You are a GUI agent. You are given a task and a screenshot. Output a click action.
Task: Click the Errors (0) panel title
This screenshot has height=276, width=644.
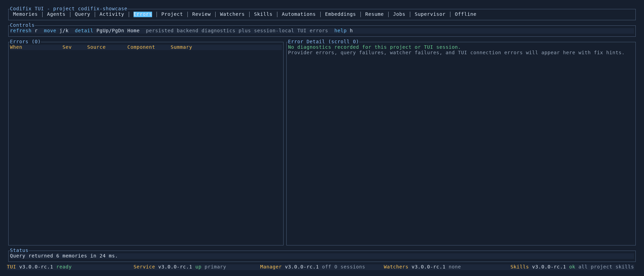coord(25,42)
